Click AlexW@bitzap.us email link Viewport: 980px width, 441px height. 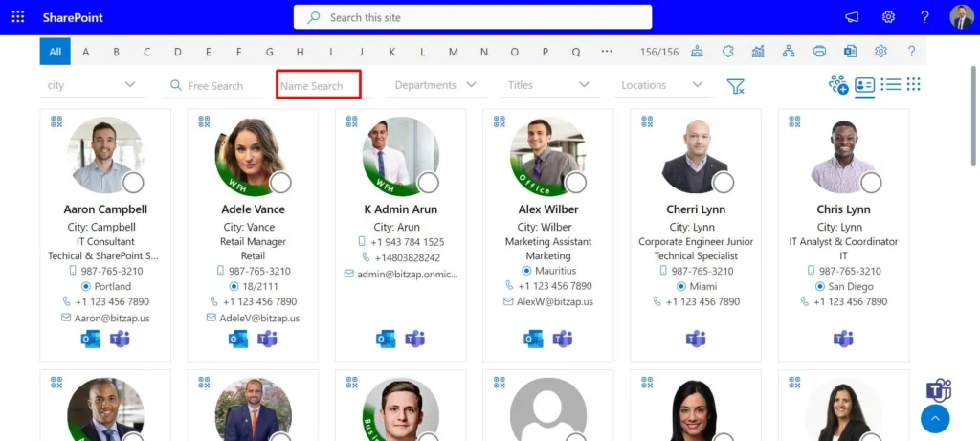554,301
